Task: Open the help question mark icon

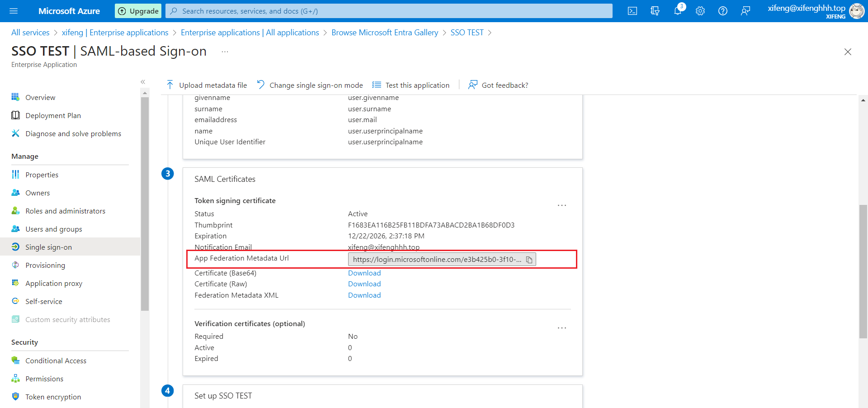Action: (x=723, y=11)
